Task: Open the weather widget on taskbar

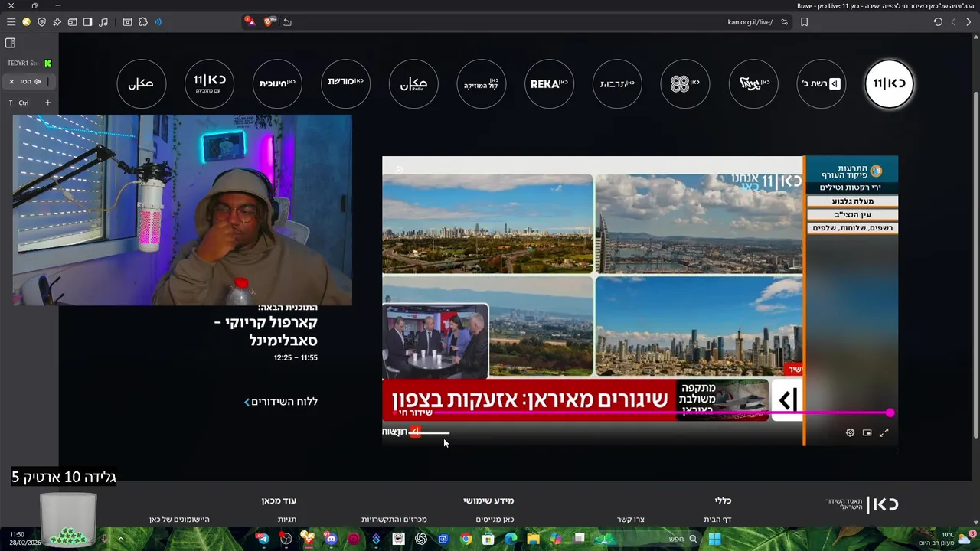Action: [x=948, y=539]
